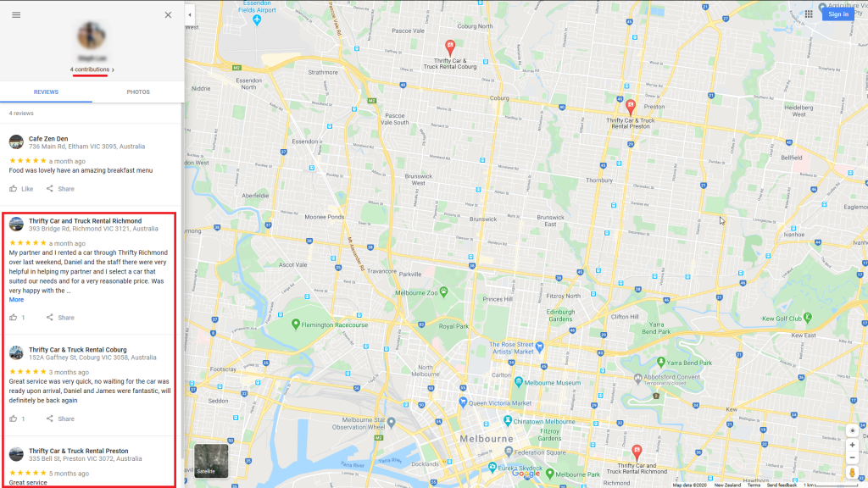Toggle thumbs up on Thrifty Richmond review
Screen dimensions: 868x488
17,318
